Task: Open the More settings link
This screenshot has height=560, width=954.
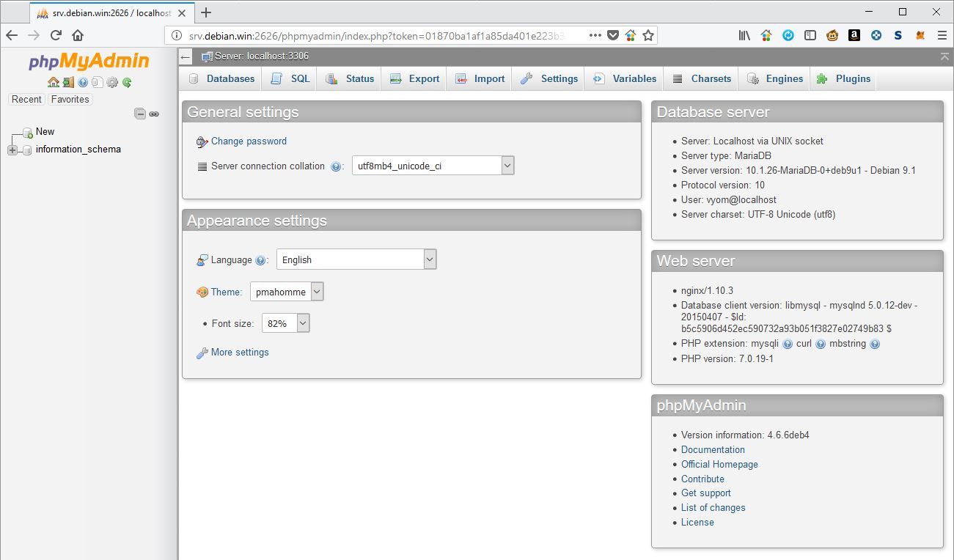Action: point(240,353)
